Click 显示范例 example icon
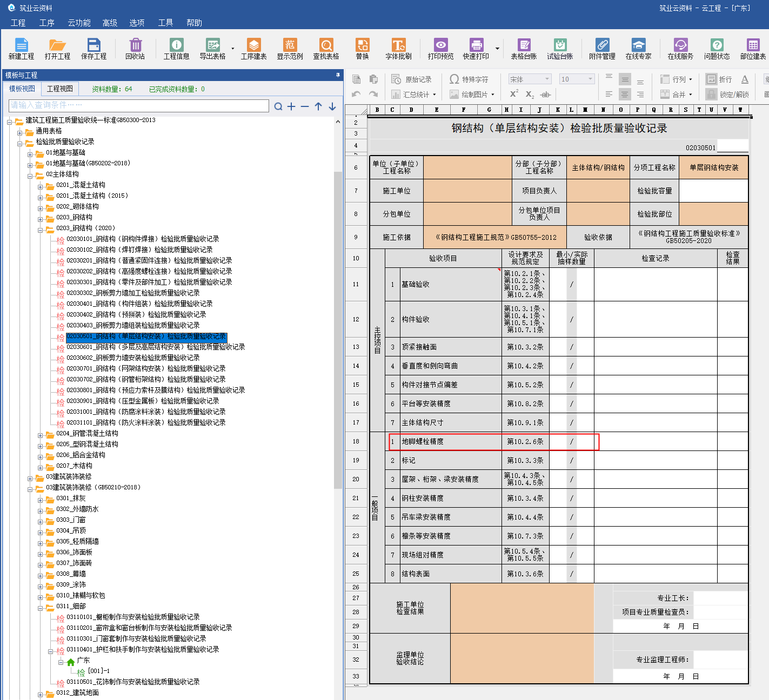769x700 pixels. pos(290,49)
